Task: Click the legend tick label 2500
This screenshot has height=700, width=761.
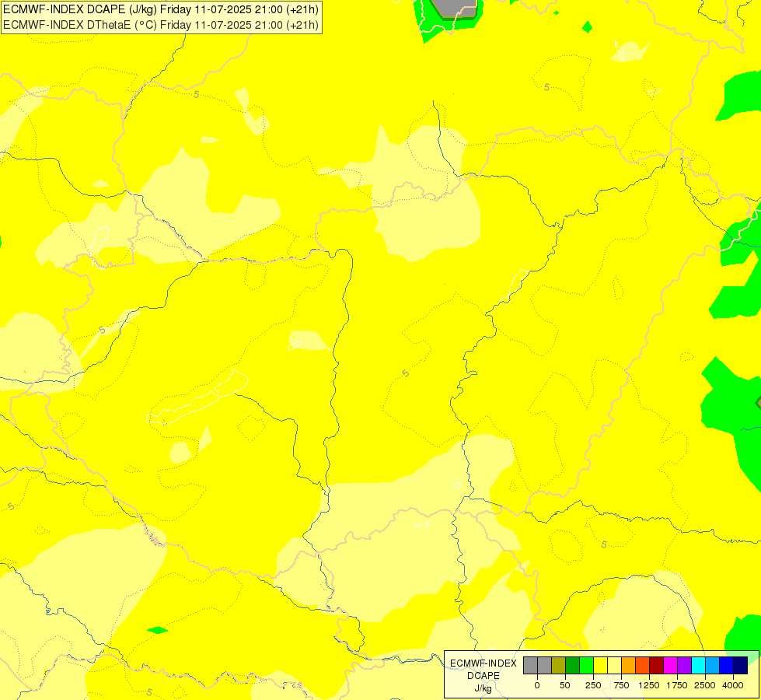Action: point(705,685)
